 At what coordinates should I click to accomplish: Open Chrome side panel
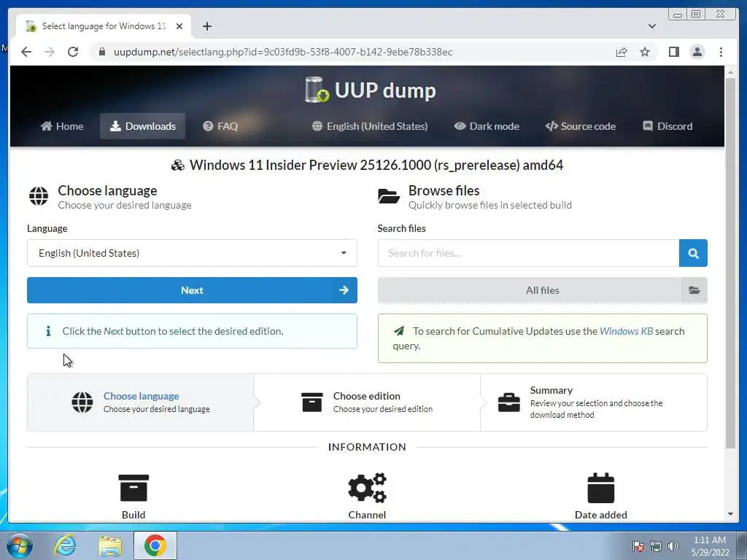tap(673, 52)
